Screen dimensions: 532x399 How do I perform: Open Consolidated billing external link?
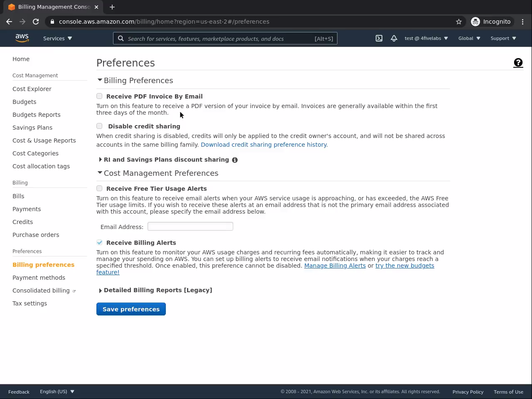click(x=44, y=291)
